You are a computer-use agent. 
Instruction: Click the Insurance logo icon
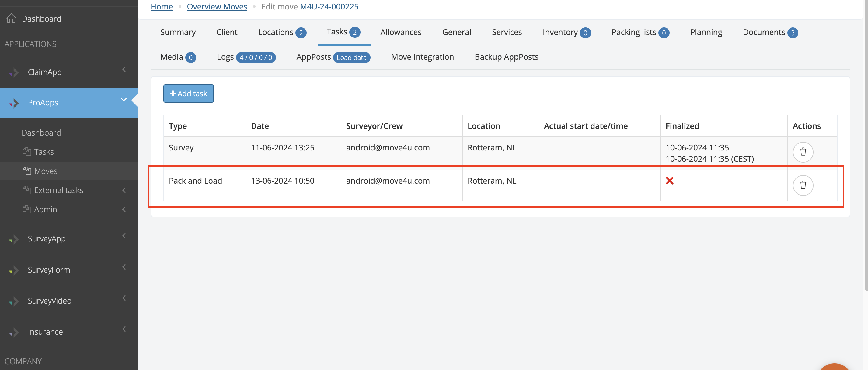point(13,332)
